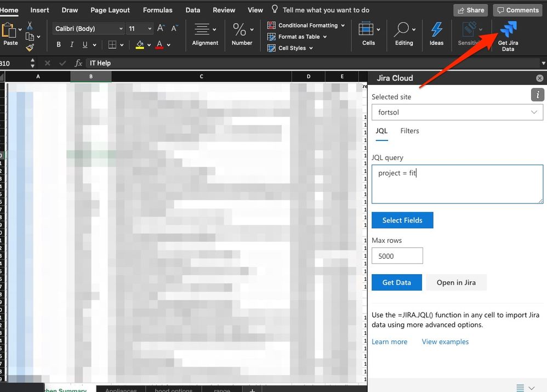Click the Select Fields button
This screenshot has width=547, height=392.
[402, 220]
